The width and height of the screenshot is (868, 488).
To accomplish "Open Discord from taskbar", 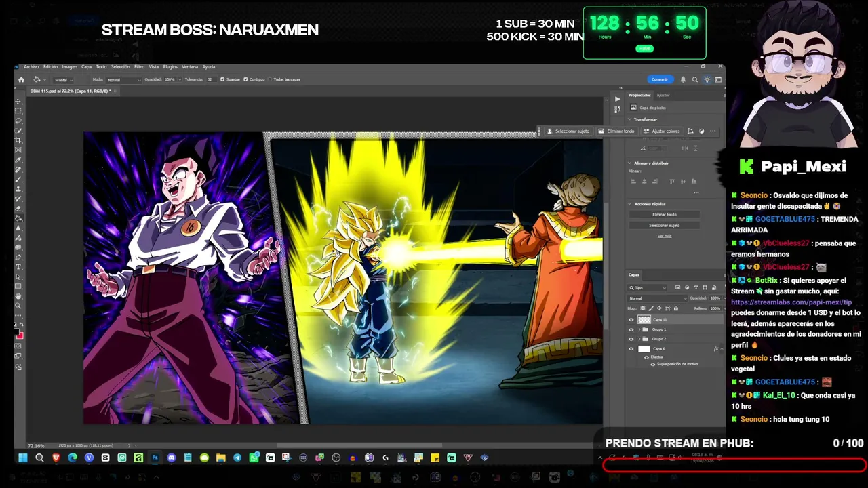I will pos(172,458).
